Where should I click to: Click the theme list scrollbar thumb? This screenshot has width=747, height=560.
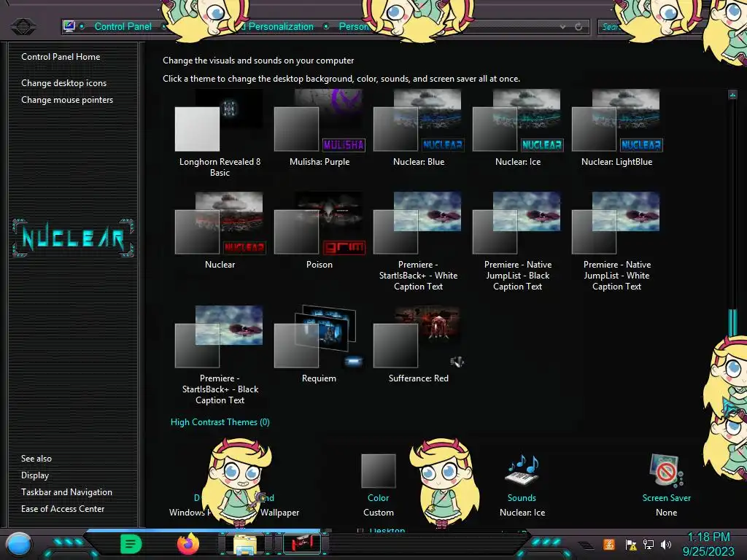[732, 323]
